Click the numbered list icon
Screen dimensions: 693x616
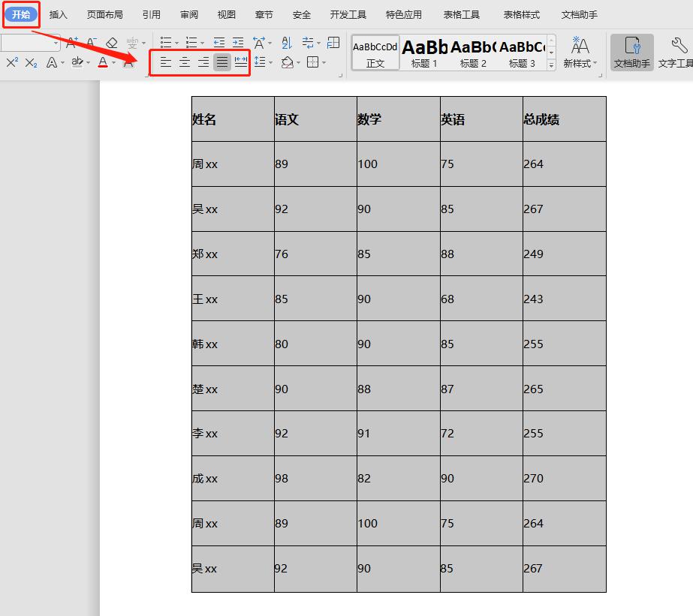point(191,42)
